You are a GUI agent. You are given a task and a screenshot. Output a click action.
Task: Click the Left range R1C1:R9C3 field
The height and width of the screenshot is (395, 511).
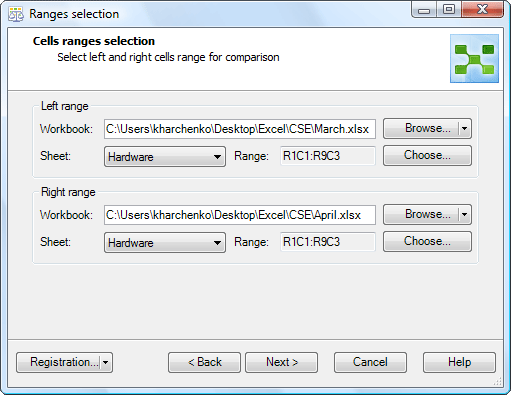(x=328, y=156)
